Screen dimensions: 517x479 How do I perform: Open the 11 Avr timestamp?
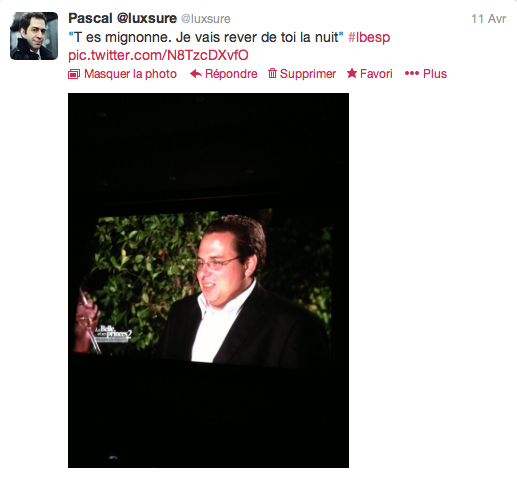(488, 19)
